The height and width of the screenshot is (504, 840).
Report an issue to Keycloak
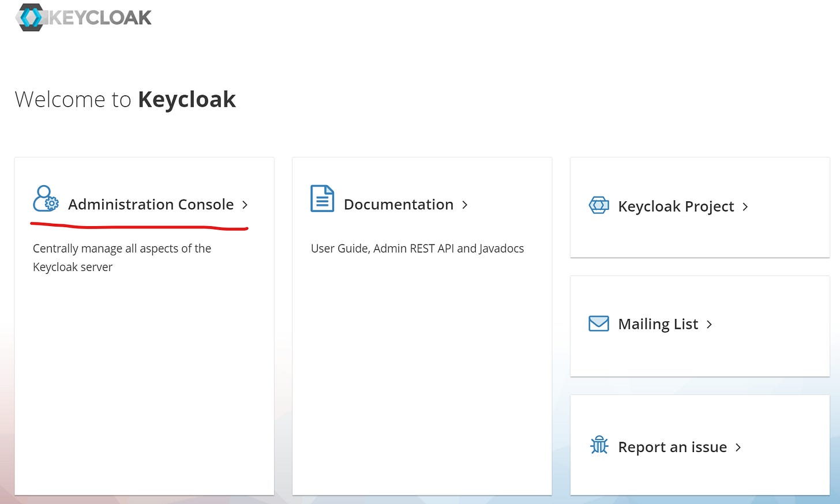click(672, 446)
